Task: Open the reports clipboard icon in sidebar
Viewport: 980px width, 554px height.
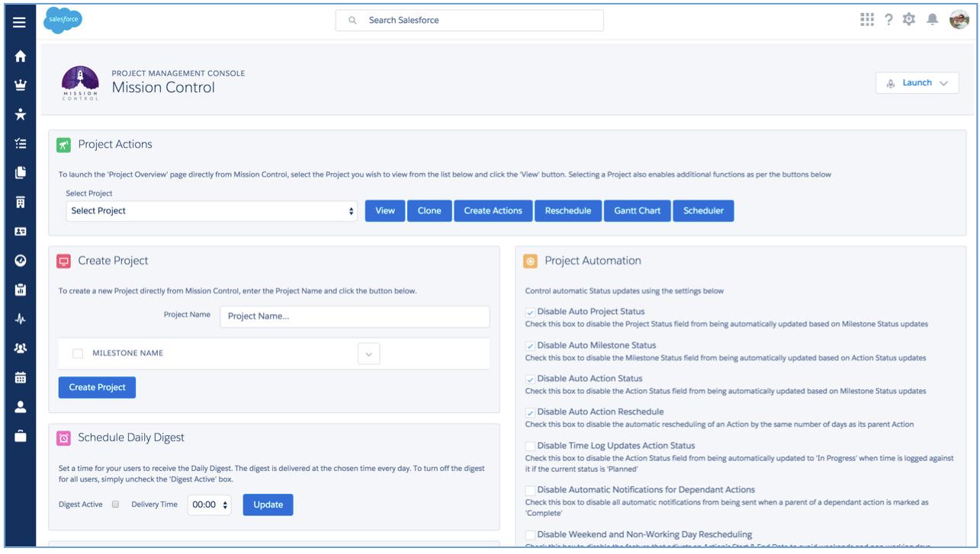Action: coord(20,290)
